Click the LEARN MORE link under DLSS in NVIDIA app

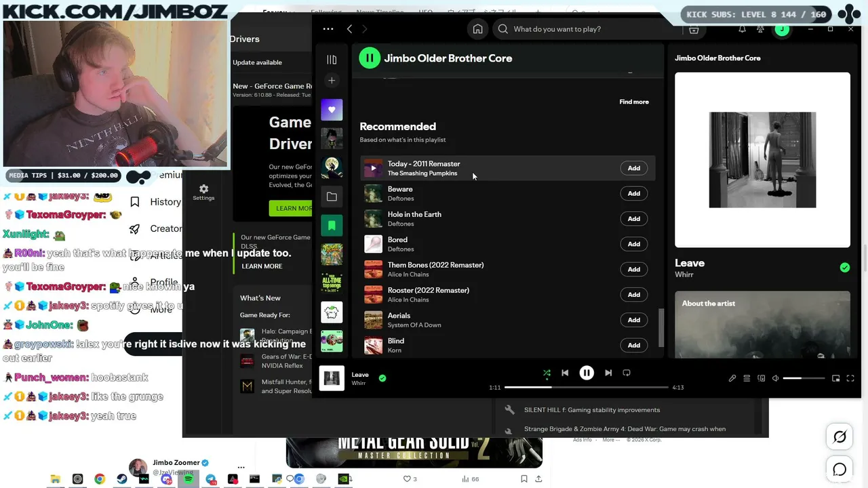pyautogui.click(x=262, y=266)
